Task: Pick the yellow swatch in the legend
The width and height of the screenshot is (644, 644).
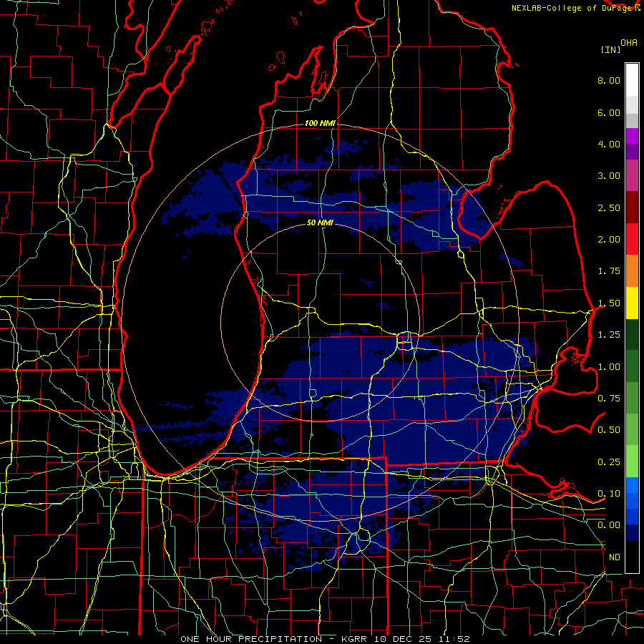Action: [x=632, y=303]
